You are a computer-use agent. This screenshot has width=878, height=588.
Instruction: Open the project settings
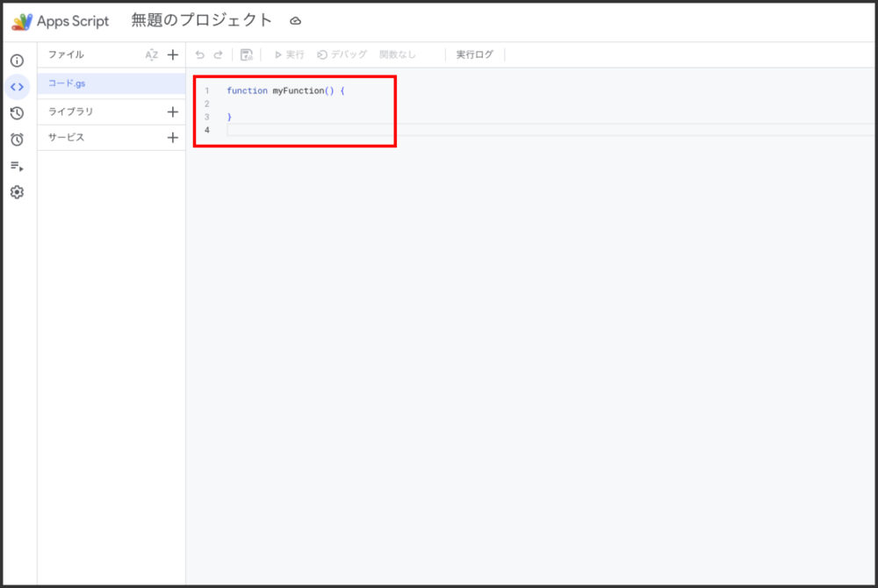16,191
